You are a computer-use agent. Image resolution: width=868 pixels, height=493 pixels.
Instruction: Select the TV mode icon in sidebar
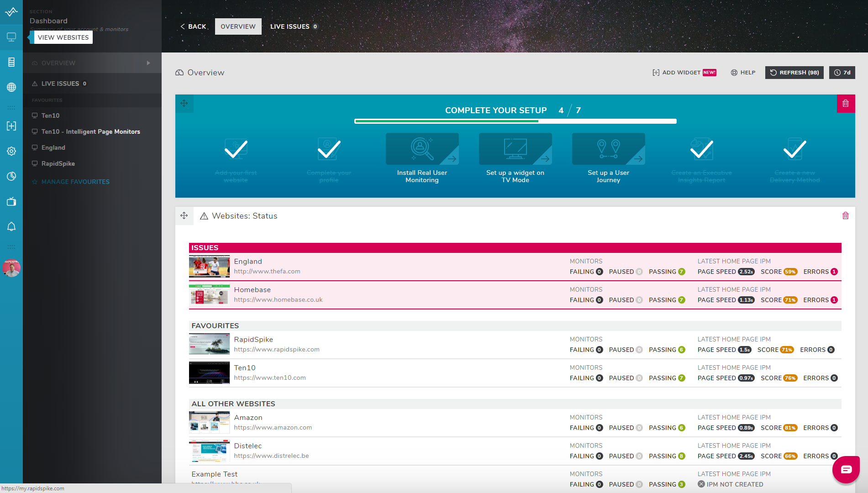pos(11,201)
